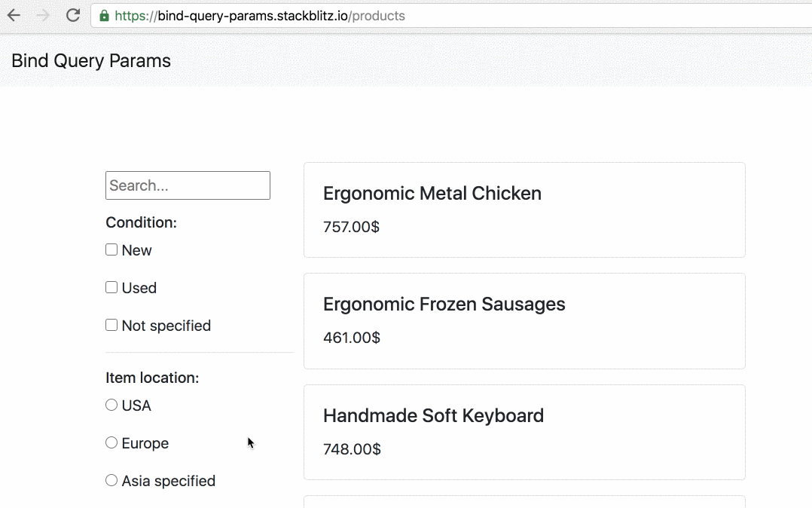Click the browser forward arrow

[43, 15]
